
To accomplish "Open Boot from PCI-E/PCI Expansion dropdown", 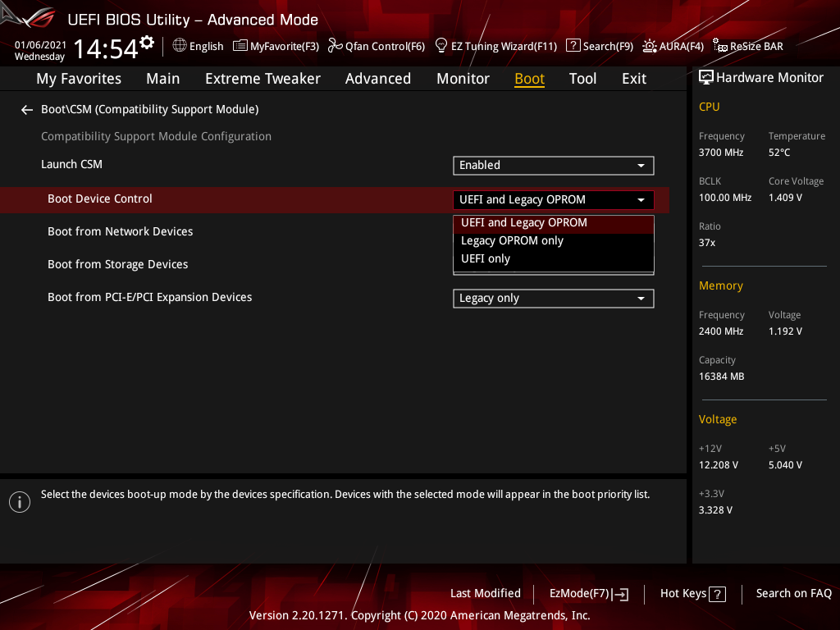I will pyautogui.click(x=554, y=299).
